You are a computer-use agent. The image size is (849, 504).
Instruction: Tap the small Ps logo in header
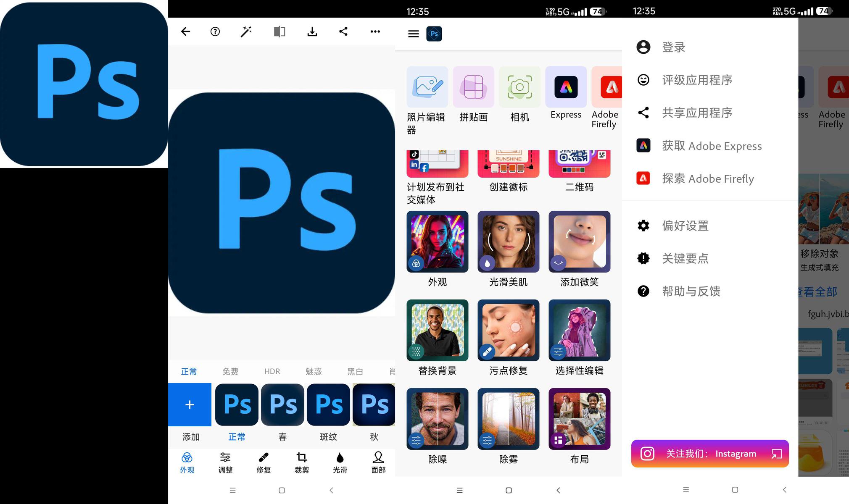434,34
